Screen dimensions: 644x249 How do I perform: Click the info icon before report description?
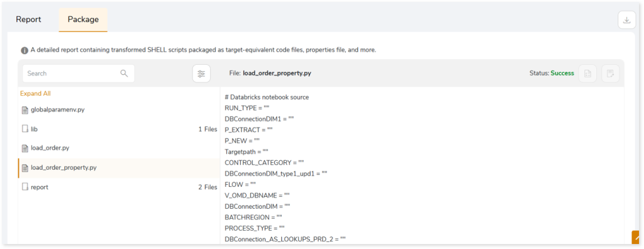click(25, 50)
